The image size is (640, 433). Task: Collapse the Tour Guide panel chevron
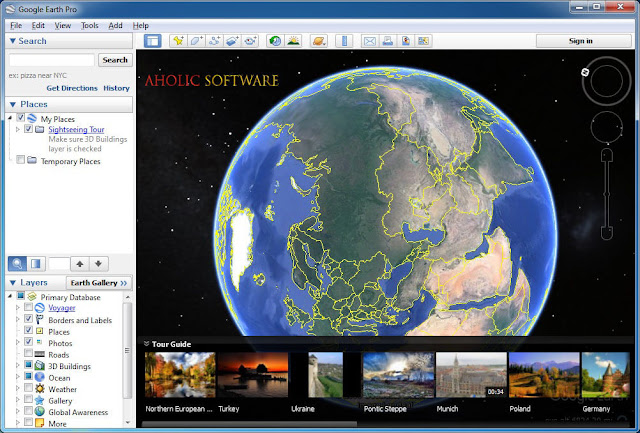[147, 344]
